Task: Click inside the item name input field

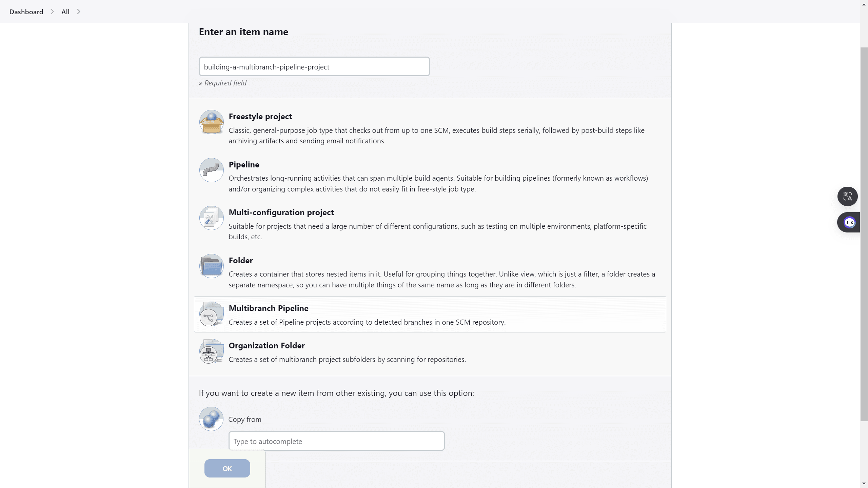Action: tap(314, 66)
